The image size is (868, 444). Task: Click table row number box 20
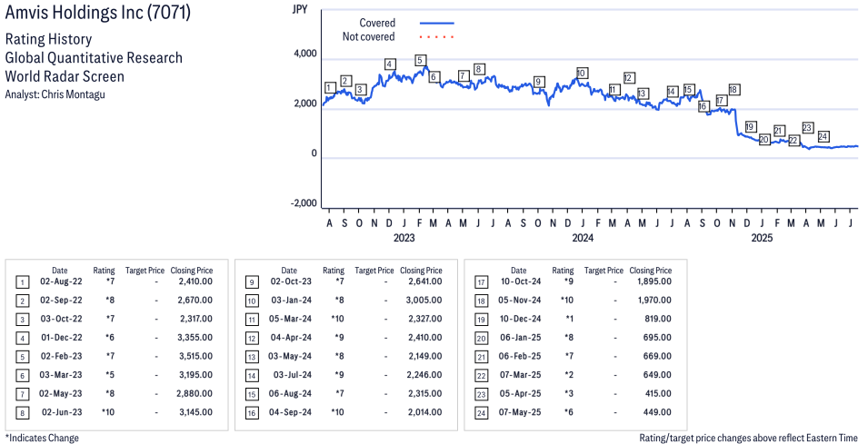coord(481,339)
